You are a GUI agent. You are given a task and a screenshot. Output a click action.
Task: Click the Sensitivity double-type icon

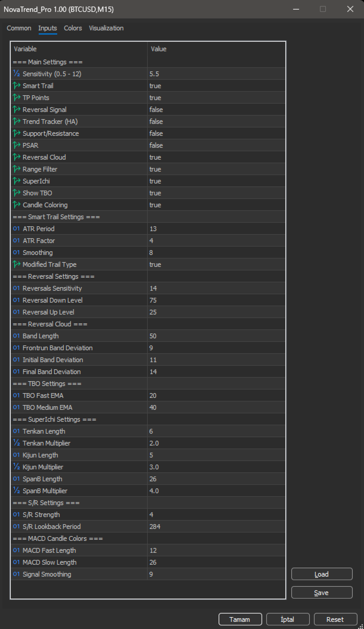(x=17, y=74)
